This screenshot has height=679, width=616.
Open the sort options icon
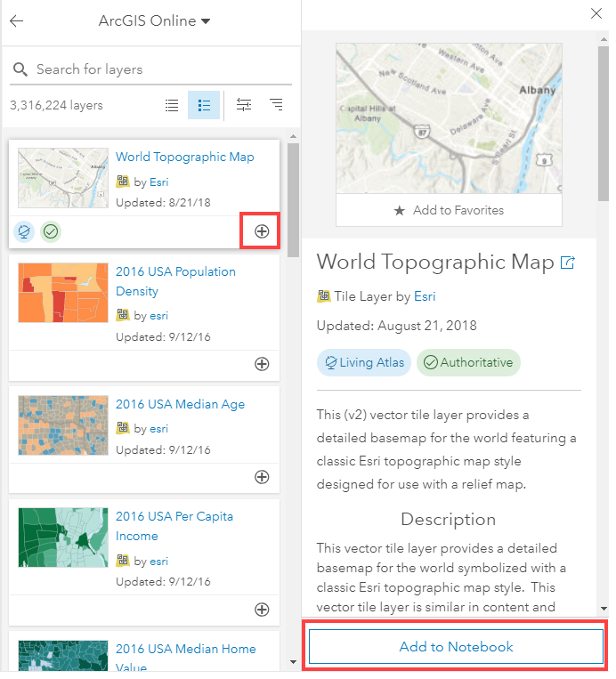tap(277, 105)
